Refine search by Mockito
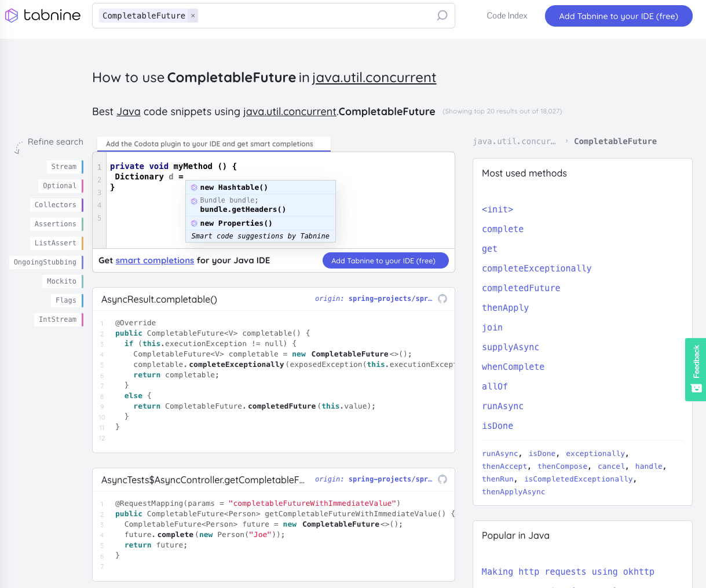The height and width of the screenshot is (588, 706). click(x=62, y=281)
